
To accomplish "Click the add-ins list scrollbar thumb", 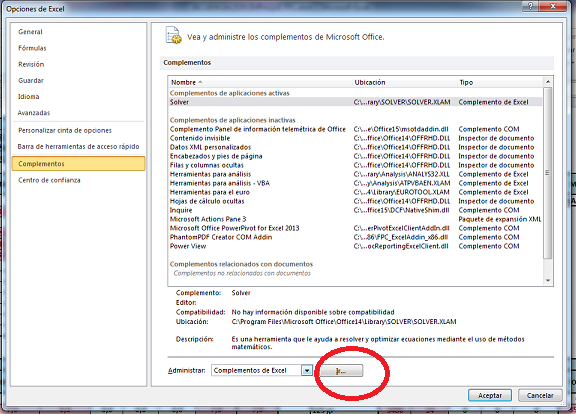I will (548, 173).
